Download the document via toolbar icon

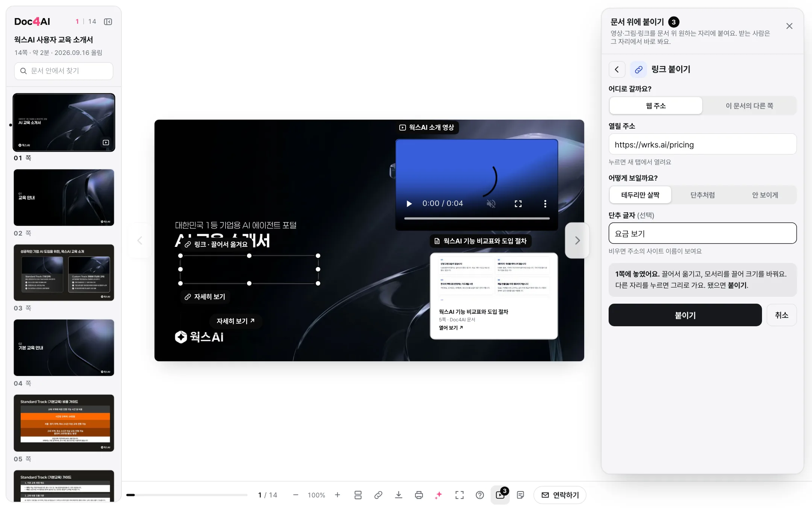pyautogui.click(x=398, y=495)
